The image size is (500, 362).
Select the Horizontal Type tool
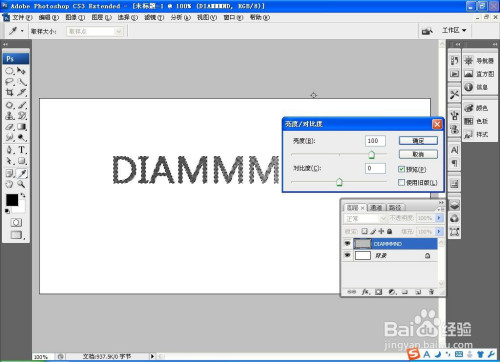click(x=22, y=150)
